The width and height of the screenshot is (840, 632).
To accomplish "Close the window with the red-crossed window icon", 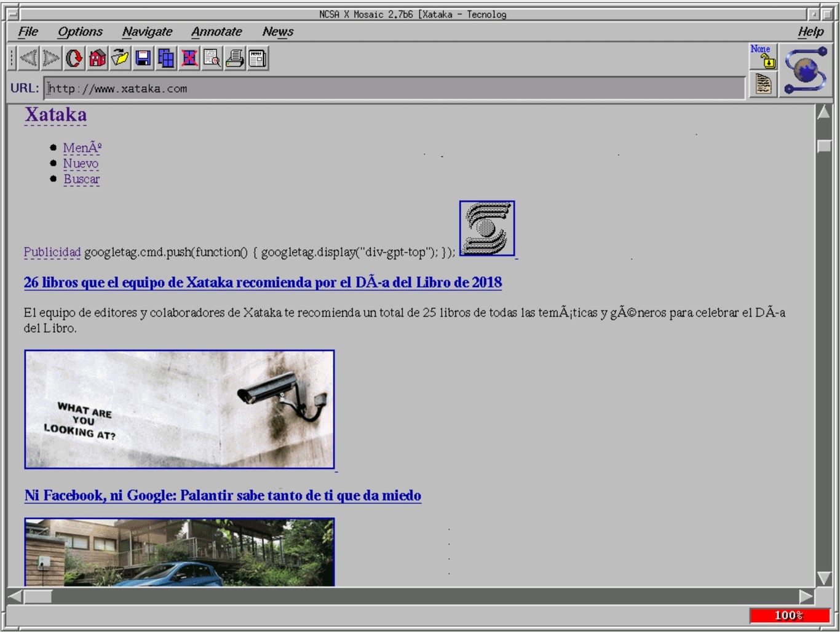I will pyautogui.click(x=189, y=58).
